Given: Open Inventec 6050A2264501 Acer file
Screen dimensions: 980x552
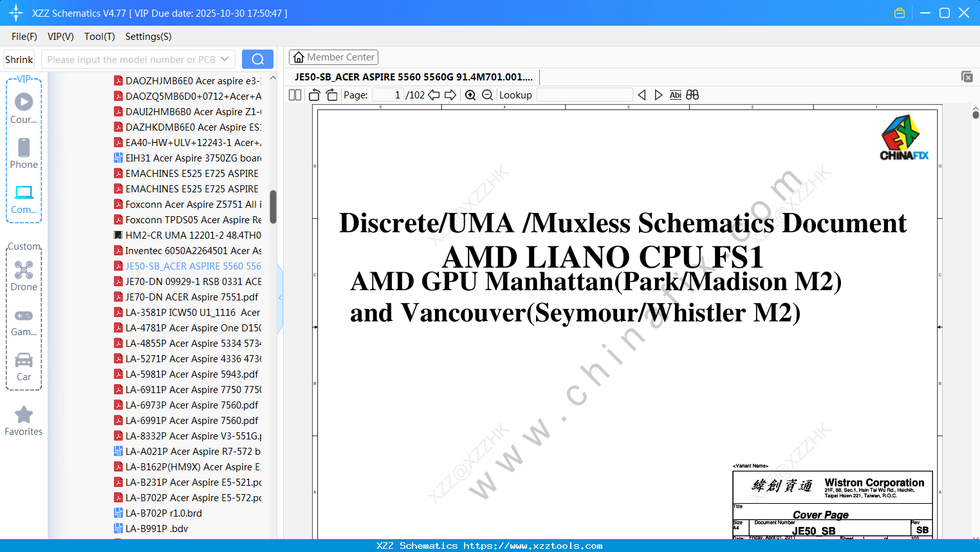Looking at the screenshot, I should pyautogui.click(x=188, y=250).
